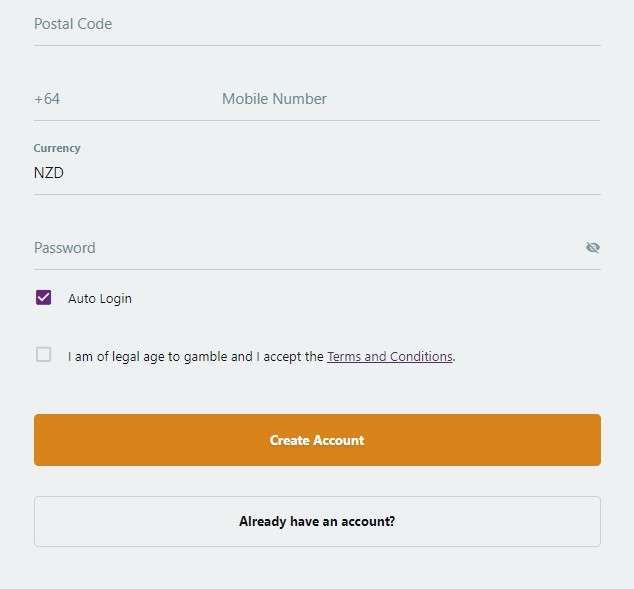This screenshot has width=634, height=589.
Task: Open the +64 country code selector
Action: click(x=121, y=99)
